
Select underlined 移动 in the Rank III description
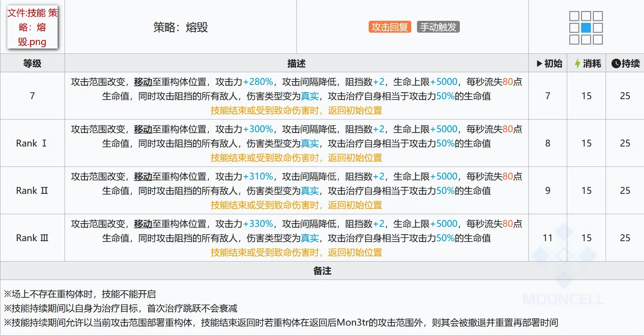click(x=143, y=224)
